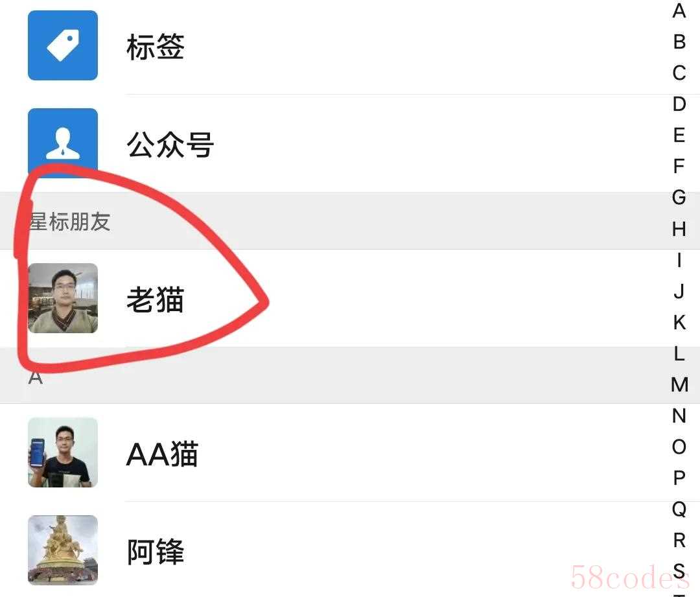Jump to letter D in index

[x=679, y=104]
